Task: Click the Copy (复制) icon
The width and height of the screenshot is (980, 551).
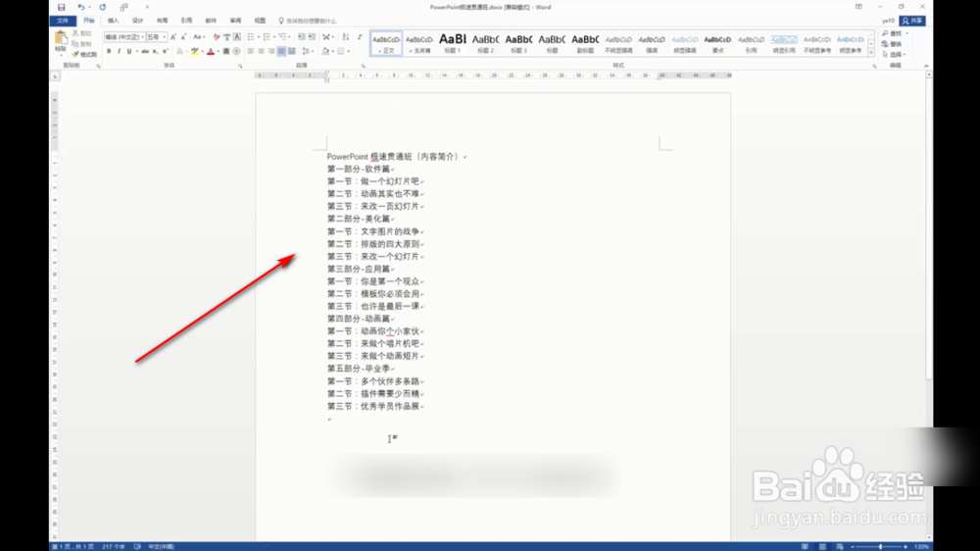Action: click(x=75, y=44)
